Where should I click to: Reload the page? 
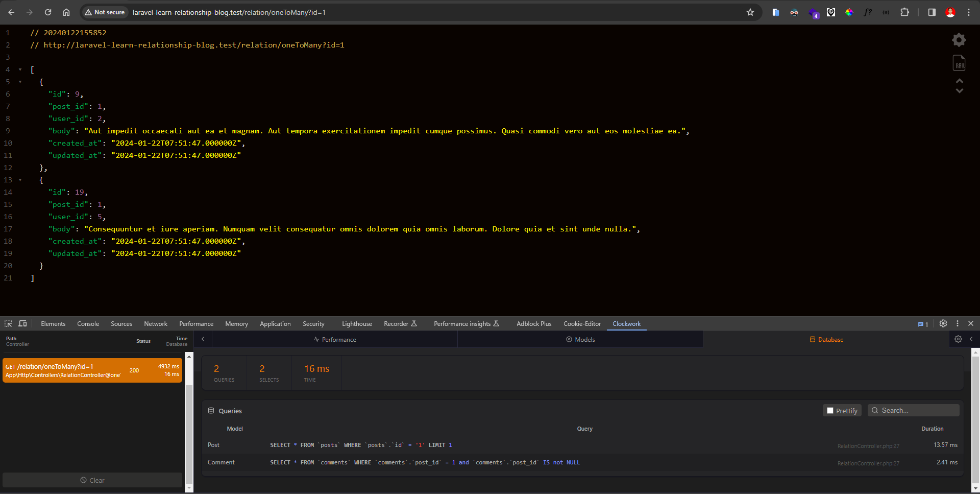coord(48,12)
